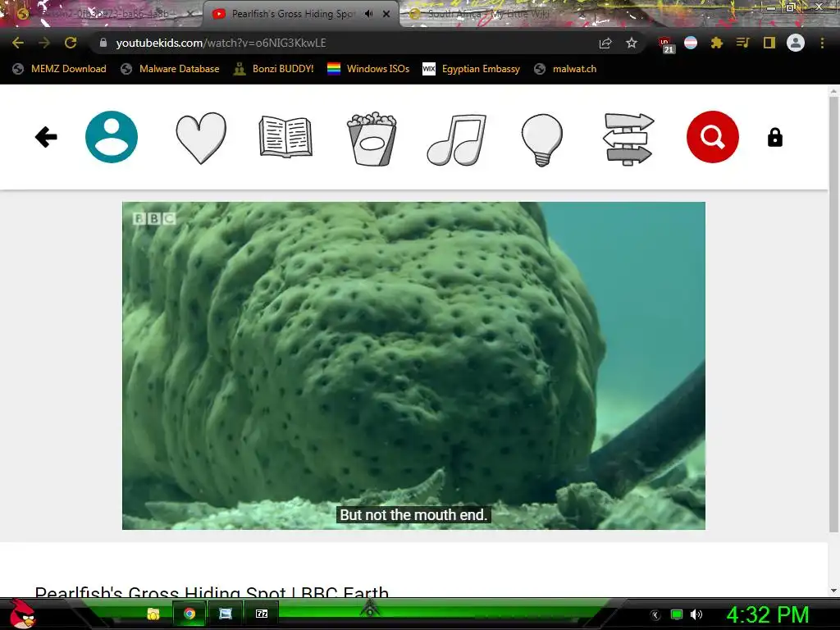Open the uBlock extension showing 21
The width and height of the screenshot is (840, 630).
666,44
